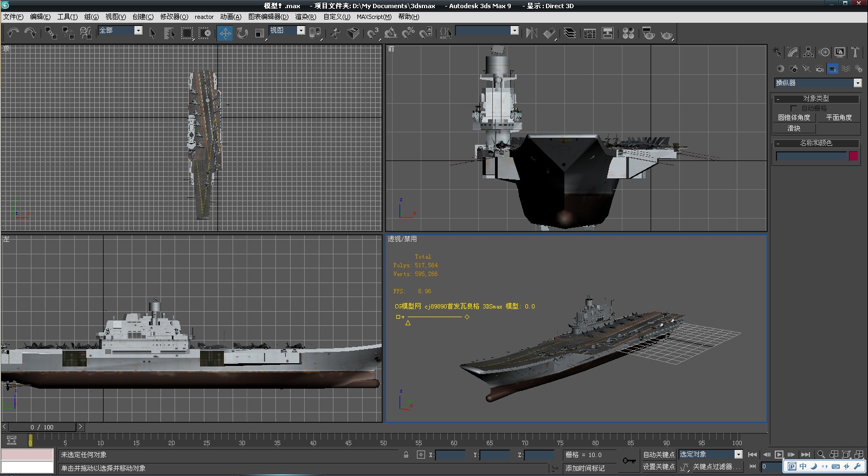Collapse the 对象类型 rollout
868x476 pixels.
(815, 99)
